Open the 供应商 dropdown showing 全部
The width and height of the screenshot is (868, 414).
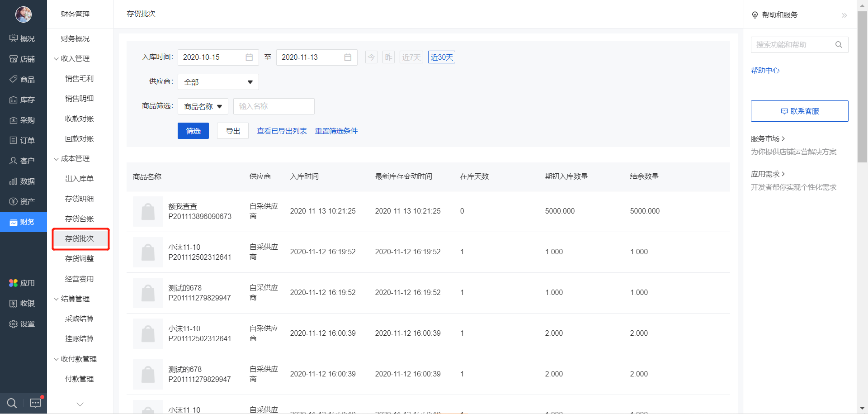(218, 82)
